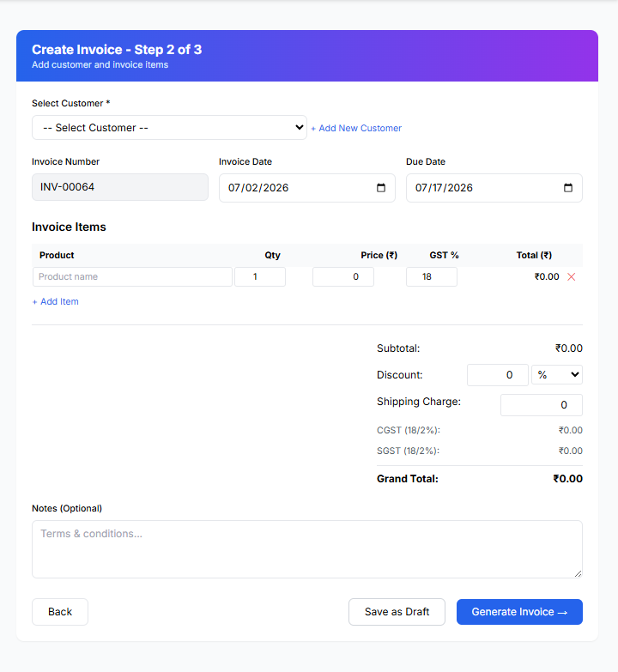Click the Discount amount input
This screenshot has width=618, height=672.
[x=498, y=375]
